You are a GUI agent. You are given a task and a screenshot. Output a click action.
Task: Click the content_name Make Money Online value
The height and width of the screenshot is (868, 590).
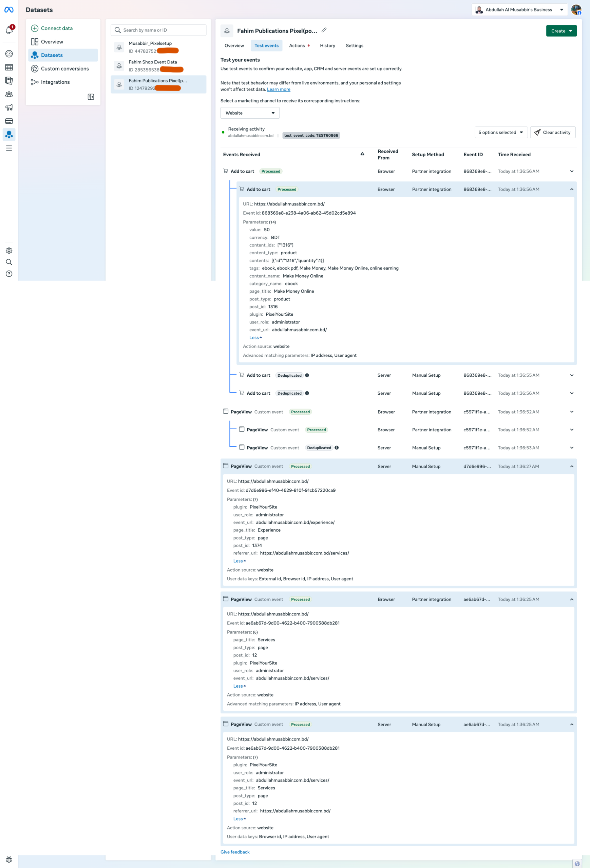pos(303,276)
